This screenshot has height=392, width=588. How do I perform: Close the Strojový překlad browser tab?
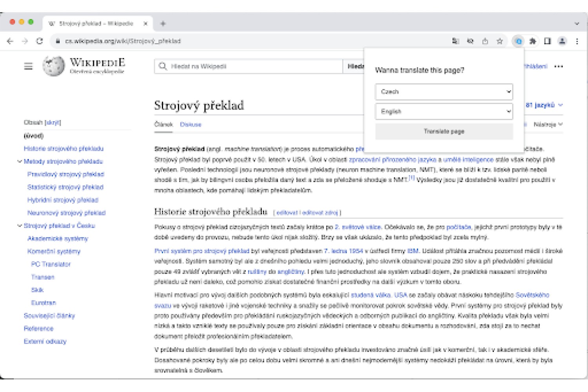pyautogui.click(x=145, y=24)
